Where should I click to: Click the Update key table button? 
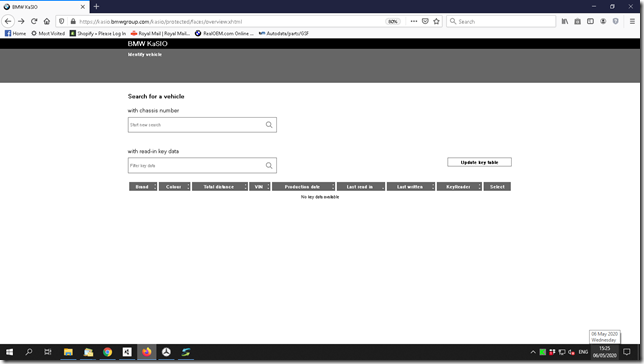pyautogui.click(x=479, y=162)
